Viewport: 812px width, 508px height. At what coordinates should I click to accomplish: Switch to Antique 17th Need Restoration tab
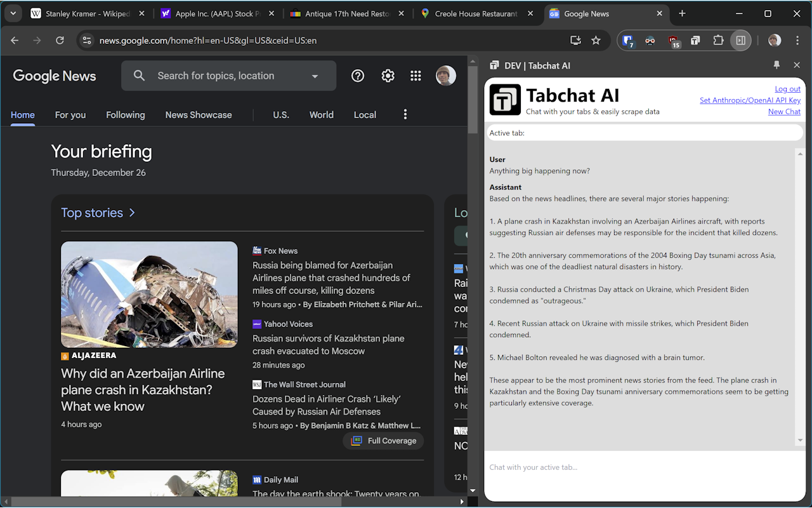coord(347,13)
